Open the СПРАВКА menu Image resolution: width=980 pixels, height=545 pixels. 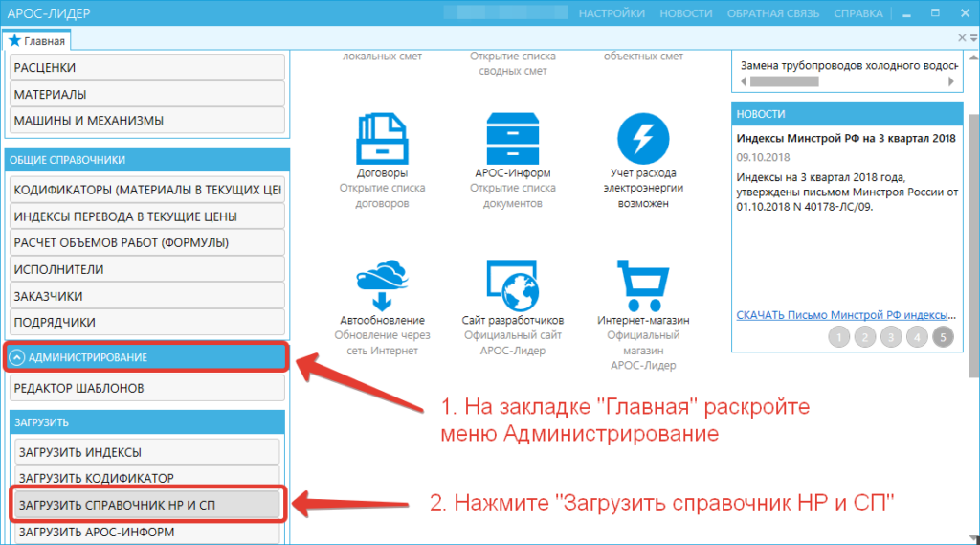858,13
